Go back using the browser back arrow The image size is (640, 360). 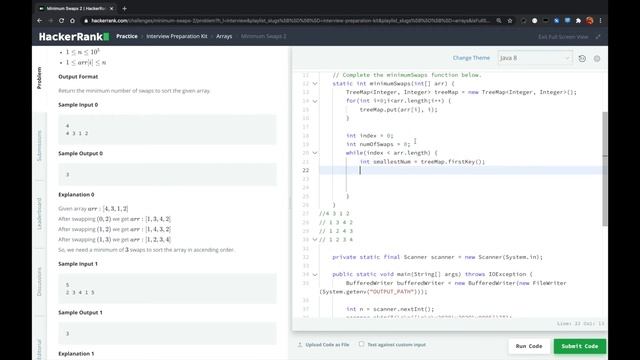(39, 20)
